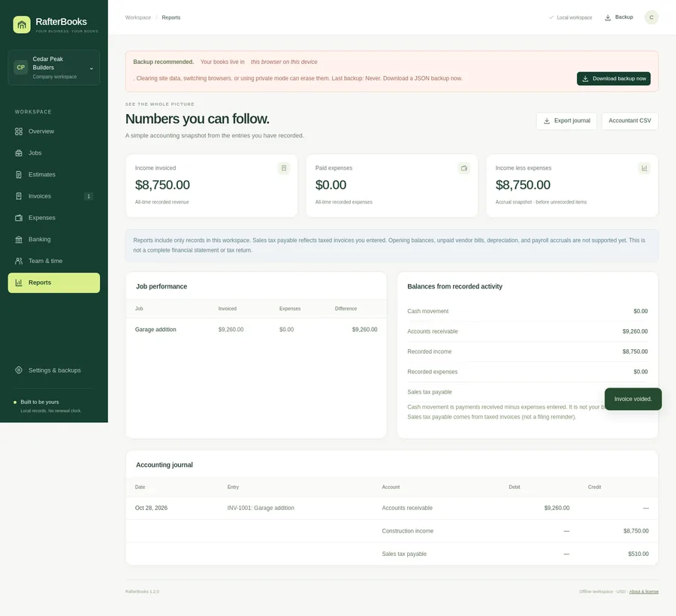Click the Accounting journal heading

[164, 465]
